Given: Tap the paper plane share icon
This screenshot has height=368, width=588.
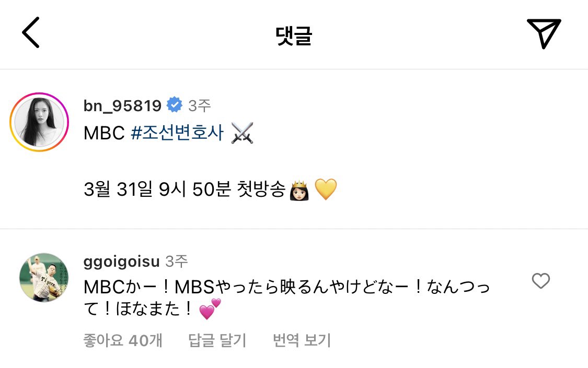Looking at the screenshot, I should (544, 33).
